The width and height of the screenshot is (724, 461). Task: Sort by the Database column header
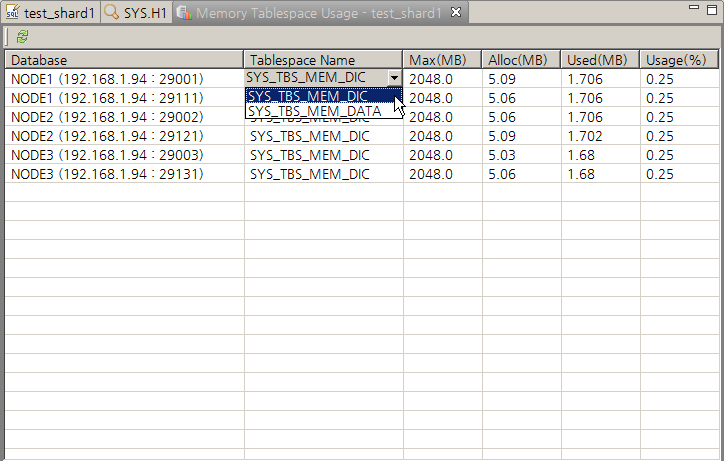pos(124,60)
